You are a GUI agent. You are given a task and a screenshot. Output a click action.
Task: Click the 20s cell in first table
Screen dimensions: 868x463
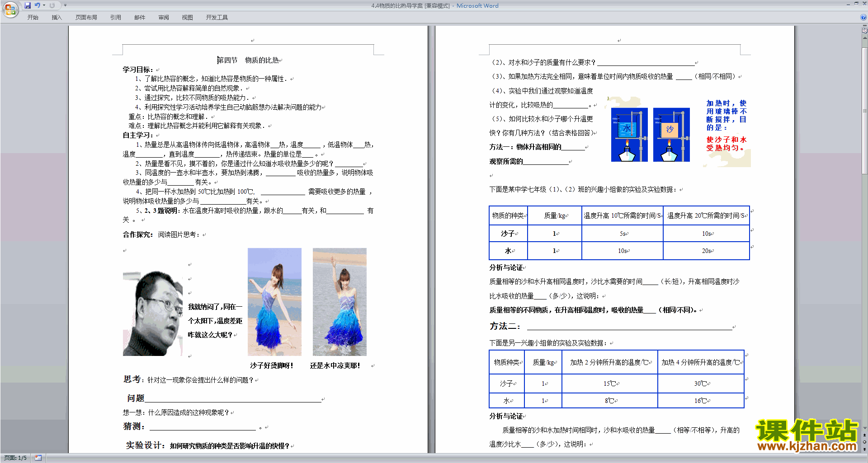pyautogui.click(x=706, y=251)
